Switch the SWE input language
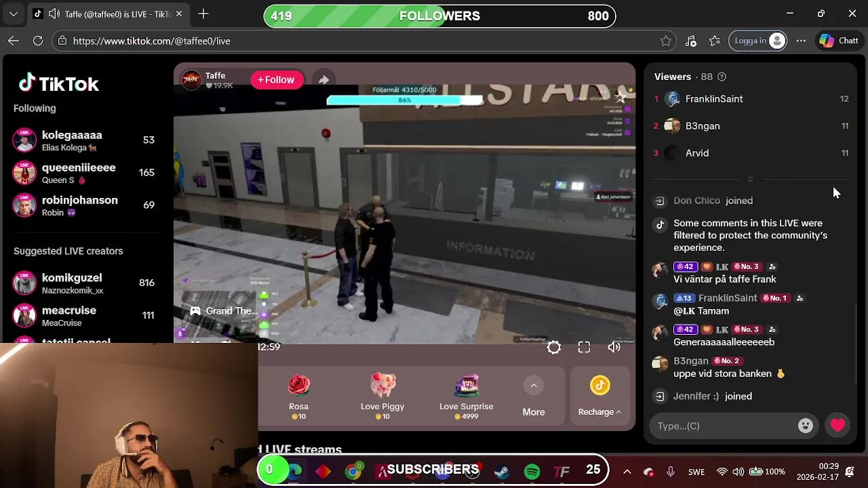This screenshot has height=488, width=868. click(696, 472)
